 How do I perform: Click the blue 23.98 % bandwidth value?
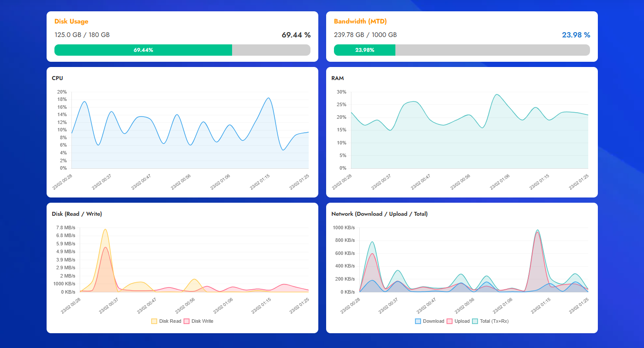click(x=576, y=35)
